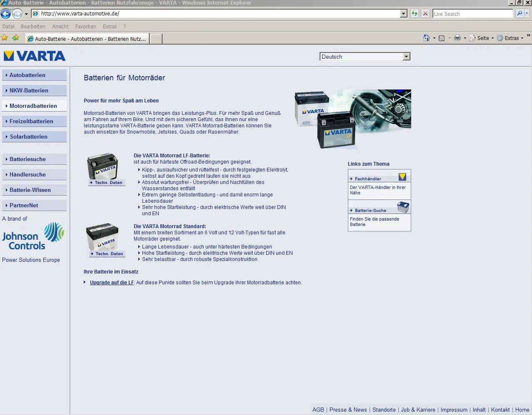
Task: Click the Upgrade auf die LF link
Action: pyautogui.click(x=112, y=283)
